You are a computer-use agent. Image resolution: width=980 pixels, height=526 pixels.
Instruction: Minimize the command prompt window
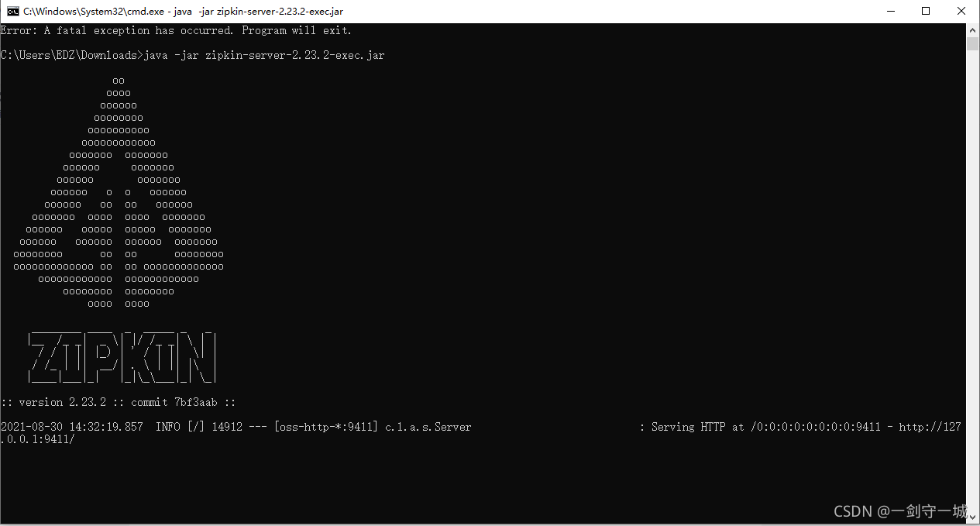pos(890,12)
